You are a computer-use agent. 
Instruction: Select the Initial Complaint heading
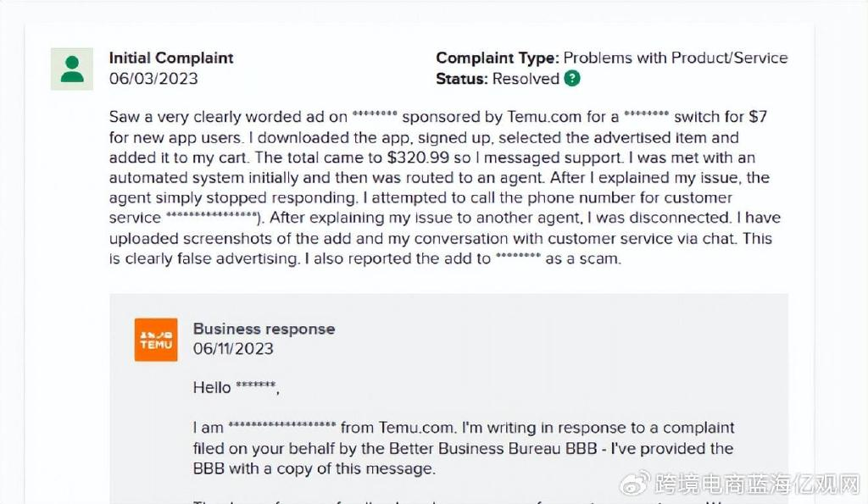click(x=171, y=58)
